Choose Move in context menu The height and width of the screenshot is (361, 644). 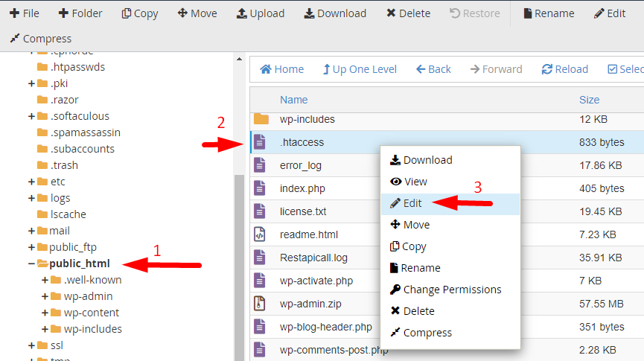(450, 225)
